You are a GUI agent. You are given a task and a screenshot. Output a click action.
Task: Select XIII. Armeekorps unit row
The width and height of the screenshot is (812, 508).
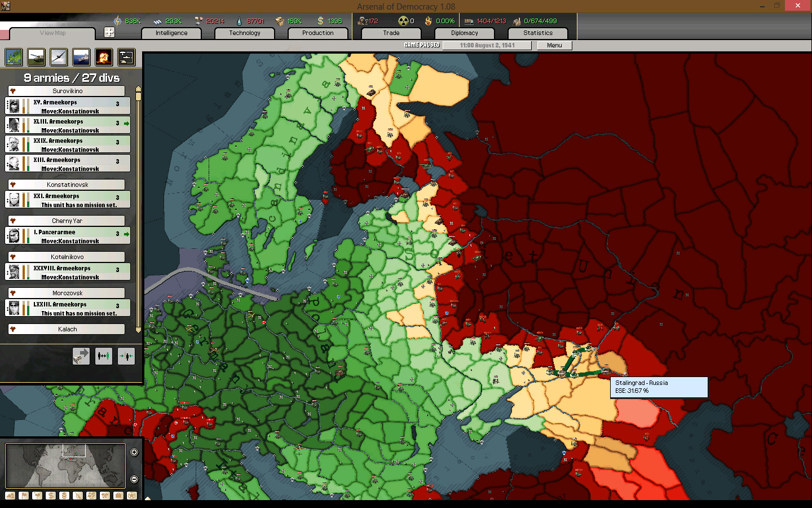[x=68, y=163]
